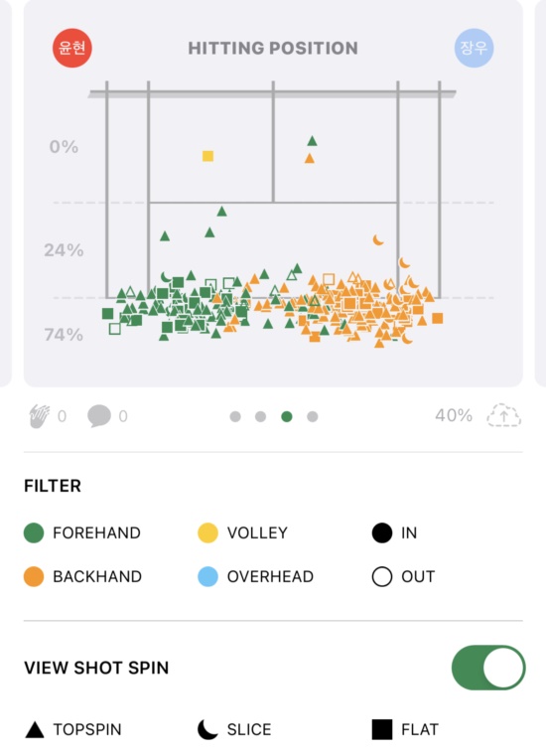Select the yellow volley square on court
This screenshot has height=756, width=546.
207,156
